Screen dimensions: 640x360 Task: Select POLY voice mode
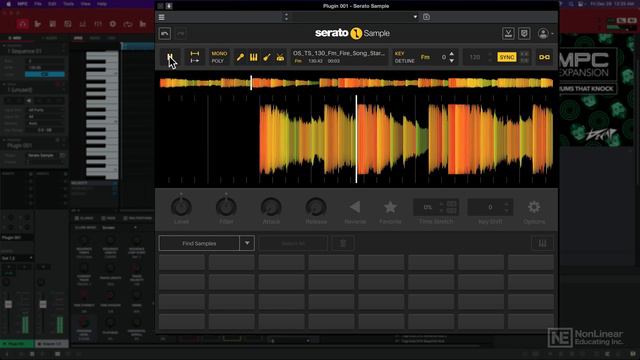(x=218, y=61)
